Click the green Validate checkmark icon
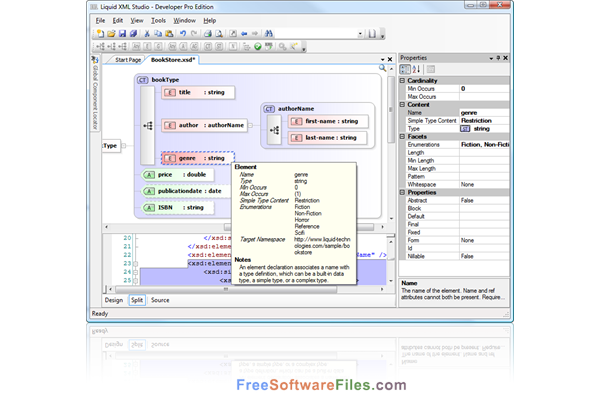Image resolution: width=600 pixels, height=400 pixels. click(258, 47)
